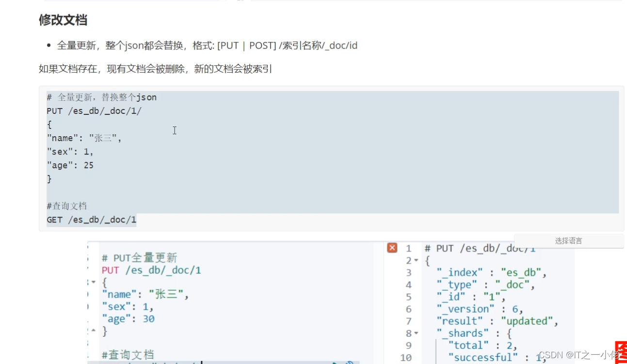The width and height of the screenshot is (627, 364).
Task: Click the highlighted GET /es_db/_doc/1 line
Action: coord(90,220)
